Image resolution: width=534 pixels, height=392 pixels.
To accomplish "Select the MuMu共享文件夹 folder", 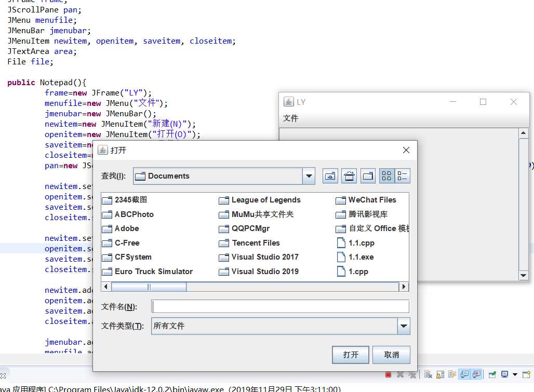I will 256,214.
